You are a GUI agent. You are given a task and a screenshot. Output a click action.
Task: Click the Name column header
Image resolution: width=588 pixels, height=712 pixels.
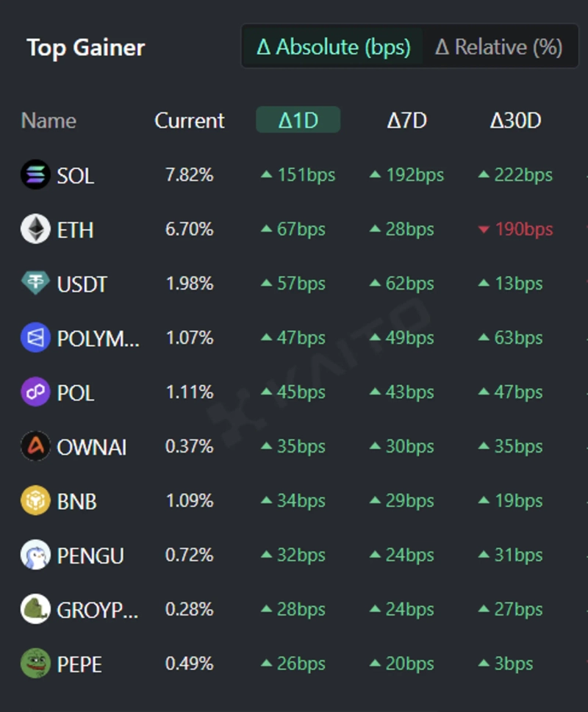[x=49, y=121]
